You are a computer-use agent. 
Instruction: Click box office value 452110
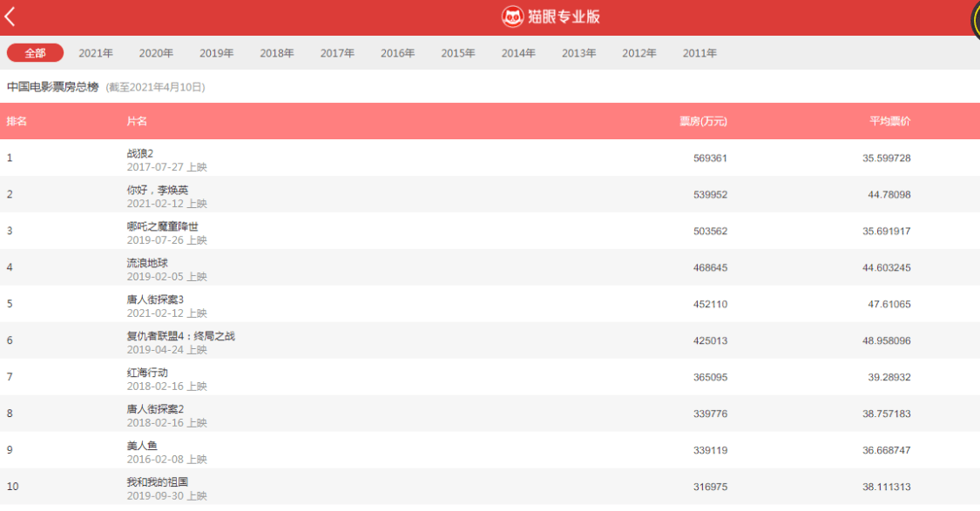tap(710, 304)
